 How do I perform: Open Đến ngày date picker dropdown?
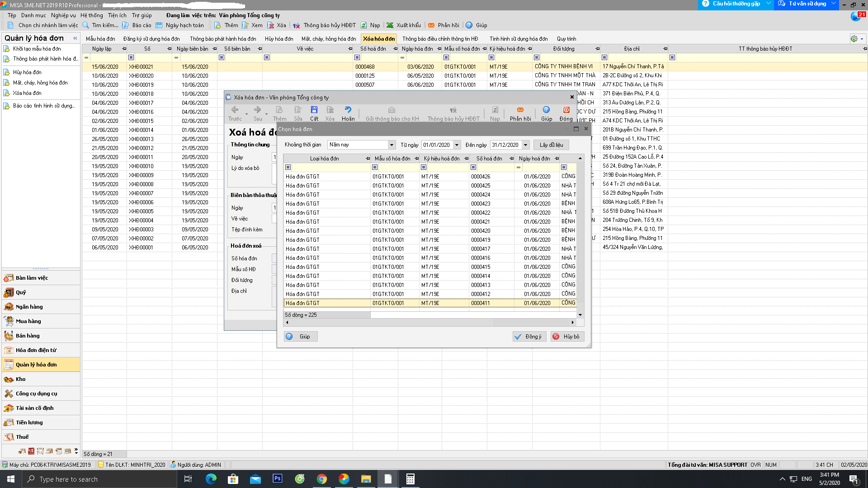[x=525, y=145]
